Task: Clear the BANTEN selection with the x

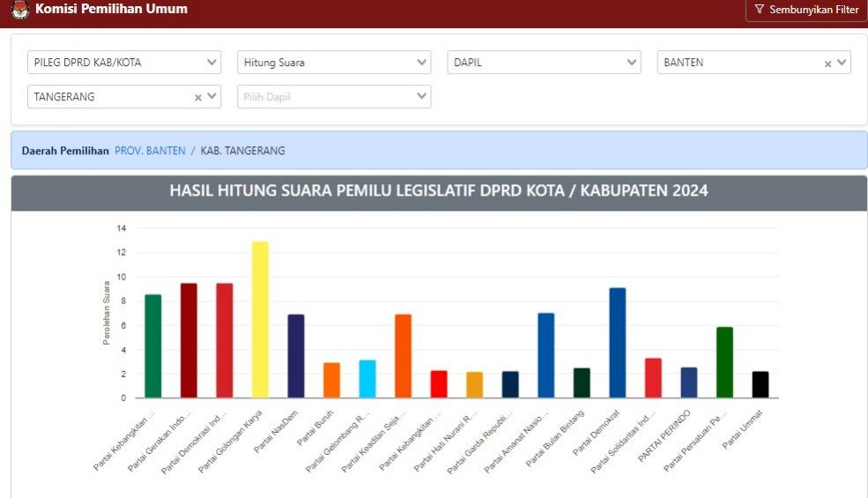Action: tap(827, 64)
